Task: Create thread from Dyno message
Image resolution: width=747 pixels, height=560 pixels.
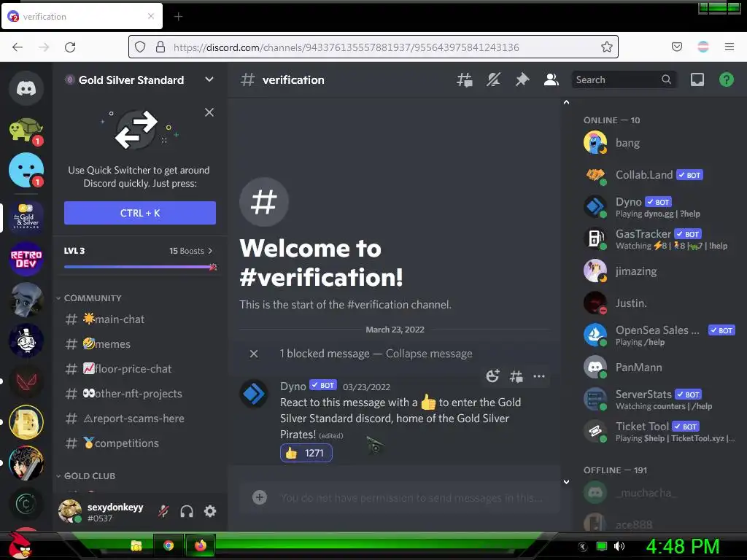Action: pyautogui.click(x=516, y=377)
